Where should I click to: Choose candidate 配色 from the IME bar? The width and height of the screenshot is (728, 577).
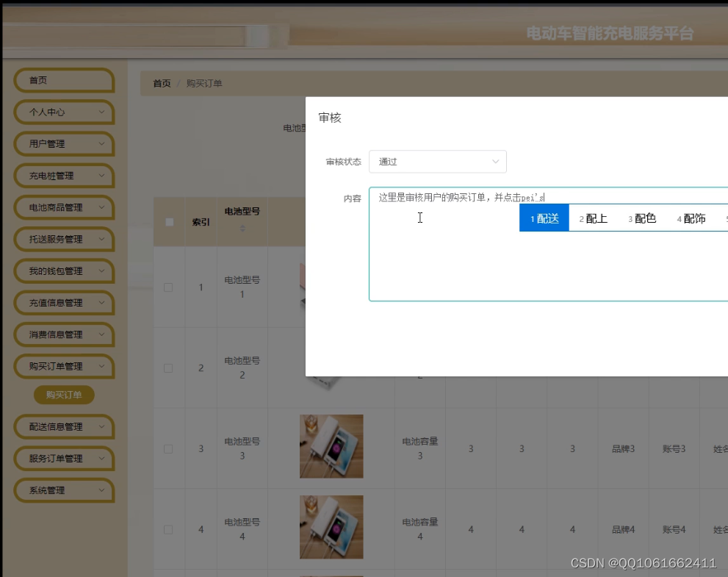point(643,218)
